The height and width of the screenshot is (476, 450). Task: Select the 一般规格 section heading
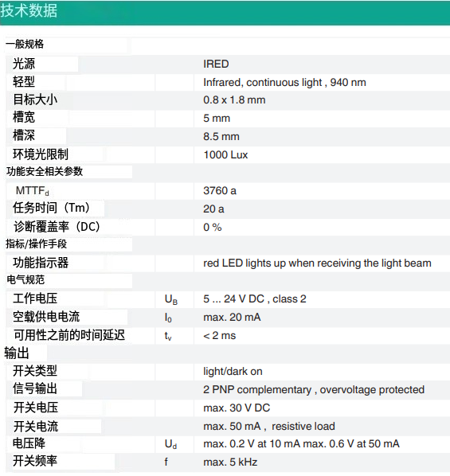[x=25, y=45]
